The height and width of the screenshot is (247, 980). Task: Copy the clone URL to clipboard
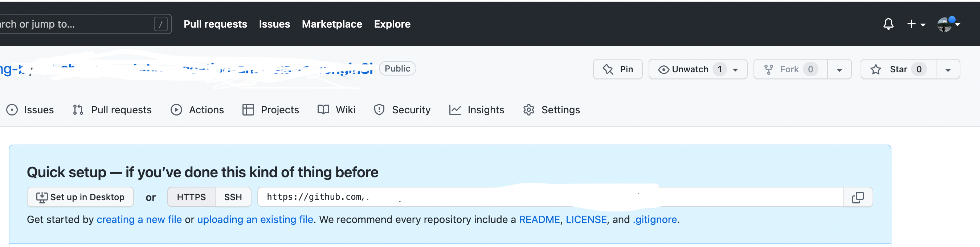(x=858, y=197)
